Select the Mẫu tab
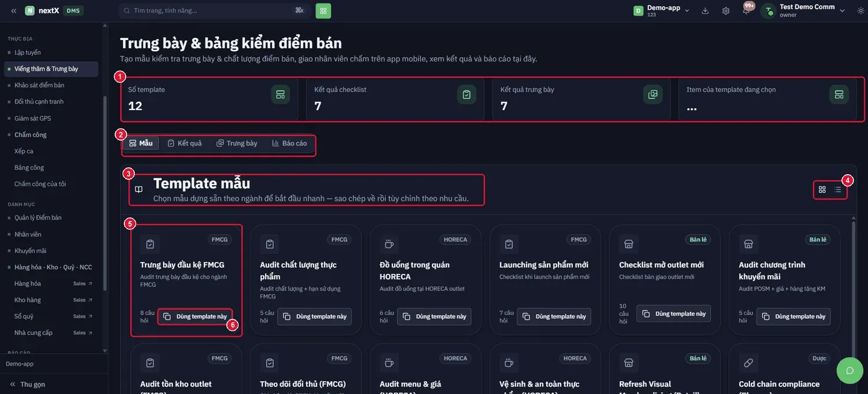The image size is (868, 394). [141, 143]
